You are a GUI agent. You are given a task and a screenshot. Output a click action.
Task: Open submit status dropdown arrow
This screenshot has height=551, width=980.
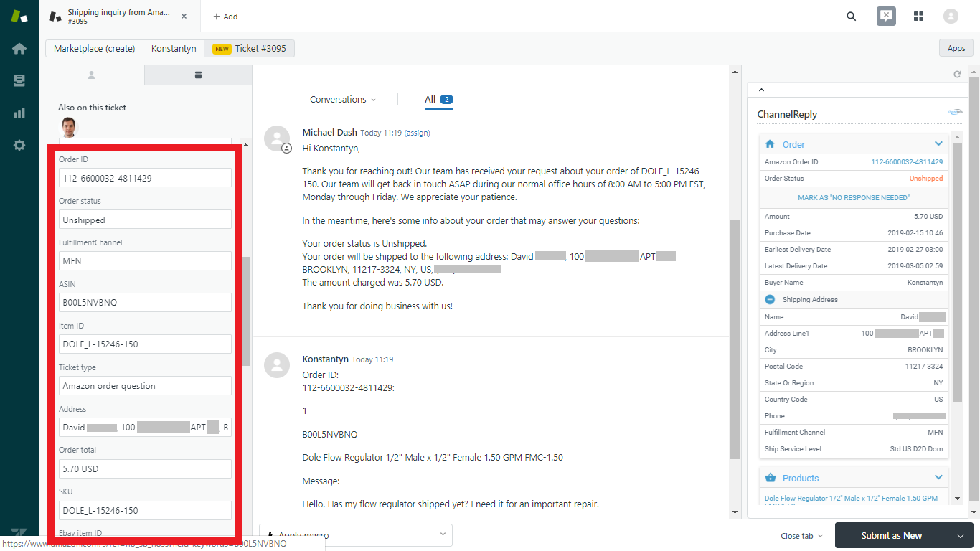961,536
